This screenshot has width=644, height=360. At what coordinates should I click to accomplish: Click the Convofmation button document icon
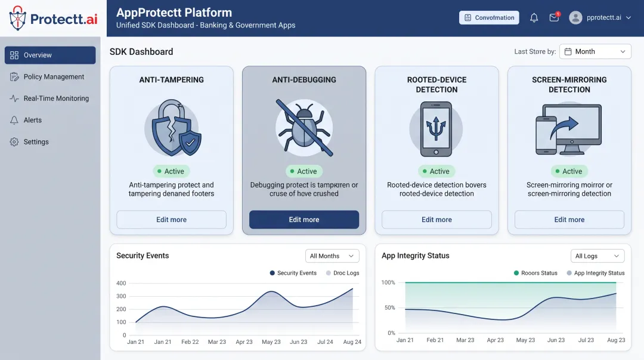pyautogui.click(x=468, y=18)
